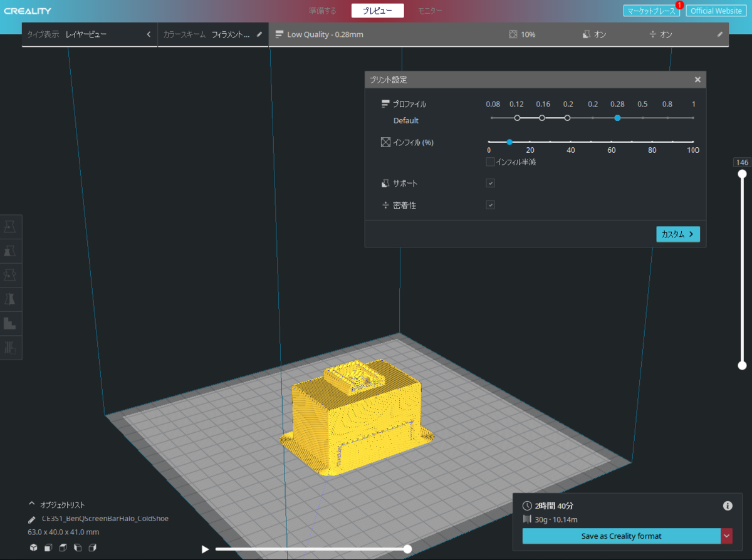Select the support blocker tool
Image resolution: width=752 pixels, height=560 pixels.
(10, 348)
